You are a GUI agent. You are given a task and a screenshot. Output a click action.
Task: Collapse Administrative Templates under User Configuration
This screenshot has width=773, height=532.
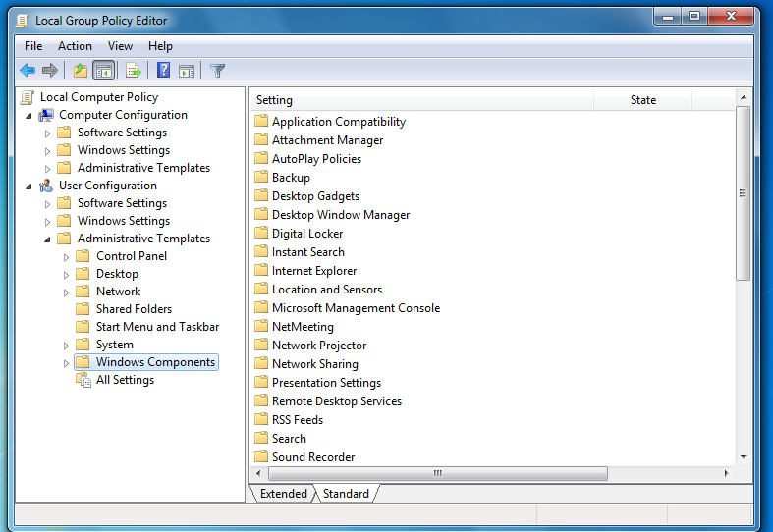click(47, 239)
